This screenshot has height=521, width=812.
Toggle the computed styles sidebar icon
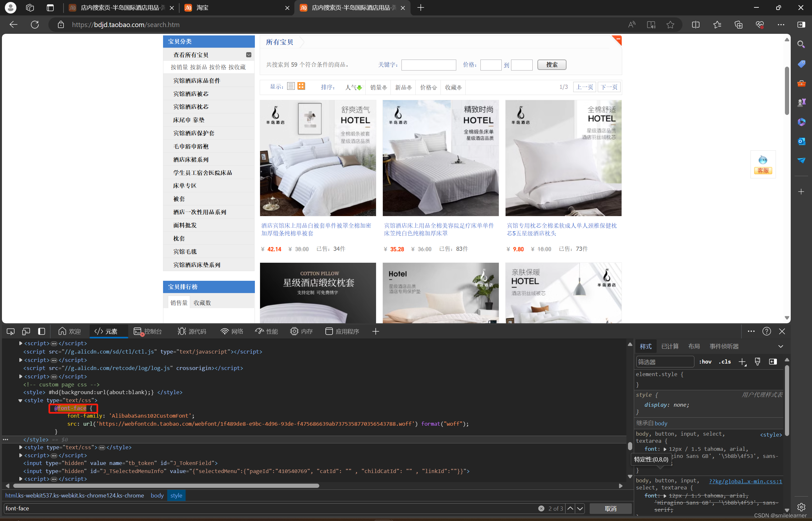[773, 362]
